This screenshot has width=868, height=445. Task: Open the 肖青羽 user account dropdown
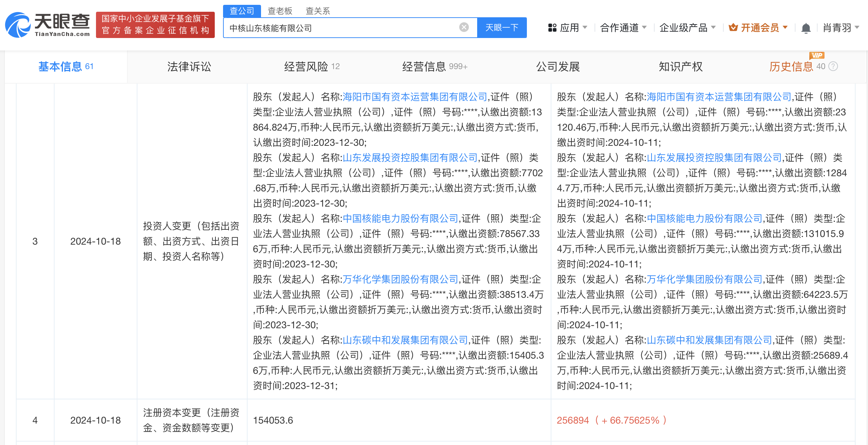(839, 28)
